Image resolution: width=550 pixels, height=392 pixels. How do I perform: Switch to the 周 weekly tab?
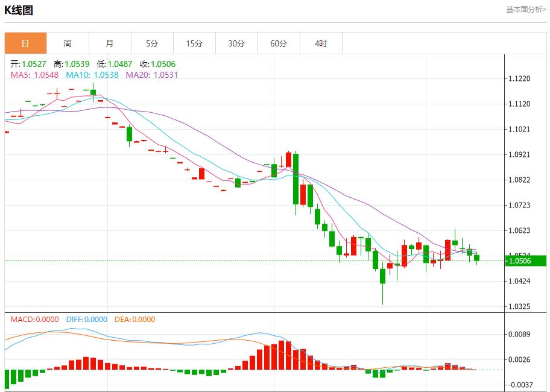click(x=68, y=43)
